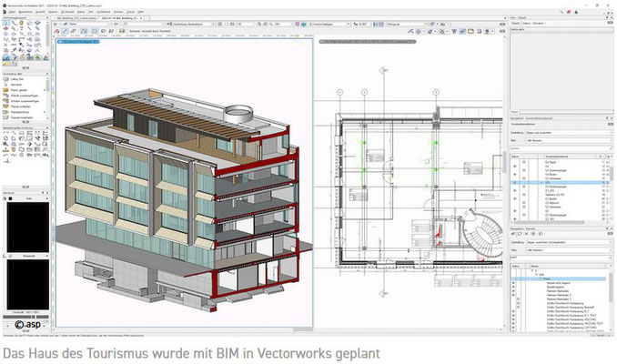
Task: Switch to the Daten tab in Info palette
Action: [527, 24]
